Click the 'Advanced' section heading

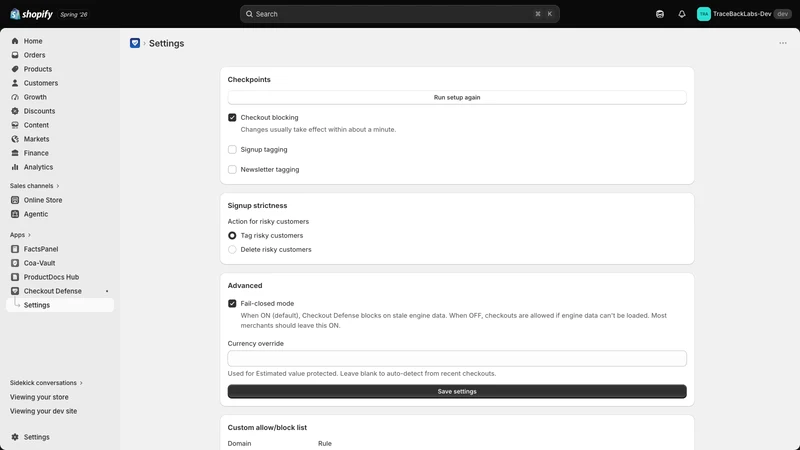[245, 286]
